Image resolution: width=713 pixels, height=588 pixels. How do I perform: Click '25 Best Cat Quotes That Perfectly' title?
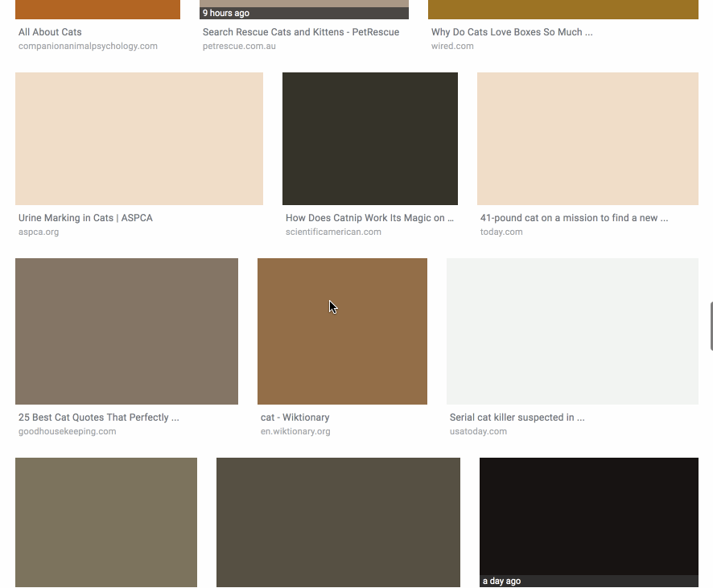(x=99, y=417)
